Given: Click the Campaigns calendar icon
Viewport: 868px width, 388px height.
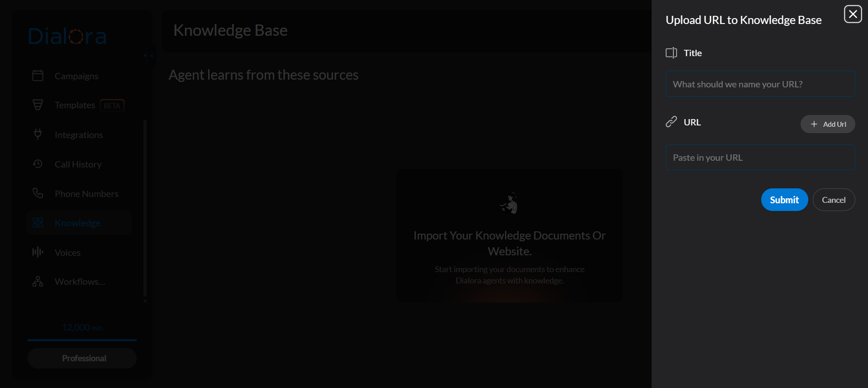Looking at the screenshot, I should pos(38,76).
